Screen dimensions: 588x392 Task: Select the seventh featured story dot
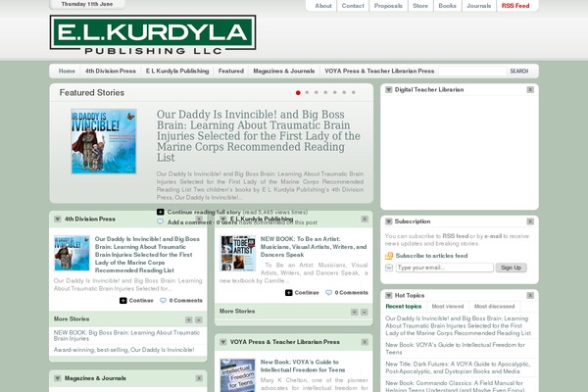point(353,92)
